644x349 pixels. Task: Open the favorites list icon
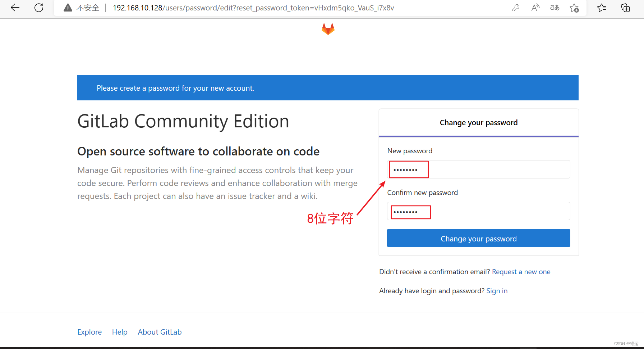(602, 8)
